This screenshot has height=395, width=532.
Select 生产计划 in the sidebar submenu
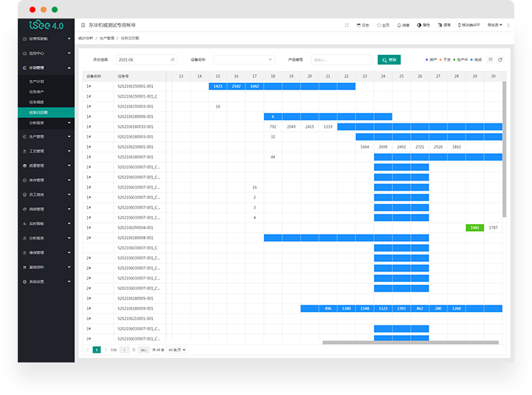click(37, 81)
